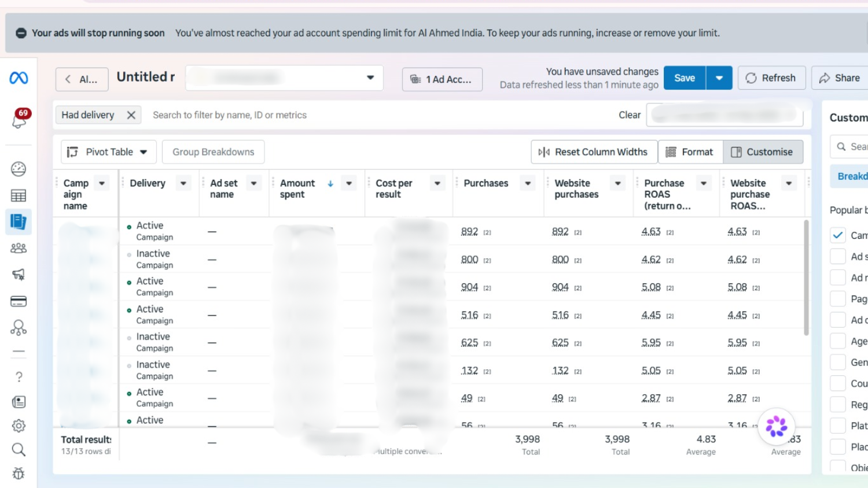The height and width of the screenshot is (488, 868).
Task: Open Settings gear icon in sidebar
Action: 19,426
